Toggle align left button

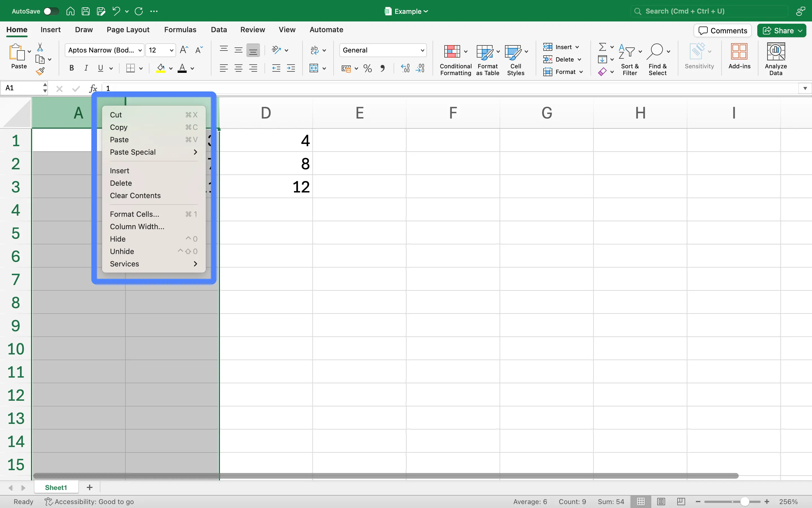pos(224,68)
